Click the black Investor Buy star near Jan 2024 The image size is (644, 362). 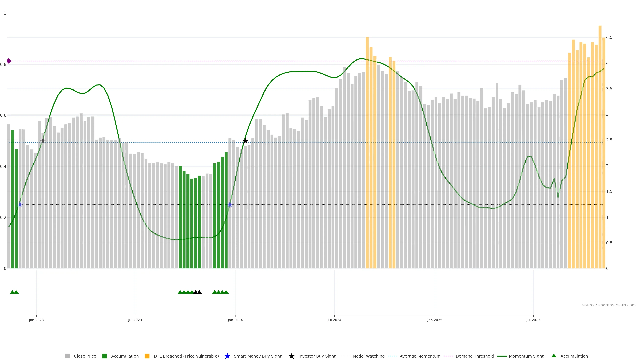click(x=245, y=141)
